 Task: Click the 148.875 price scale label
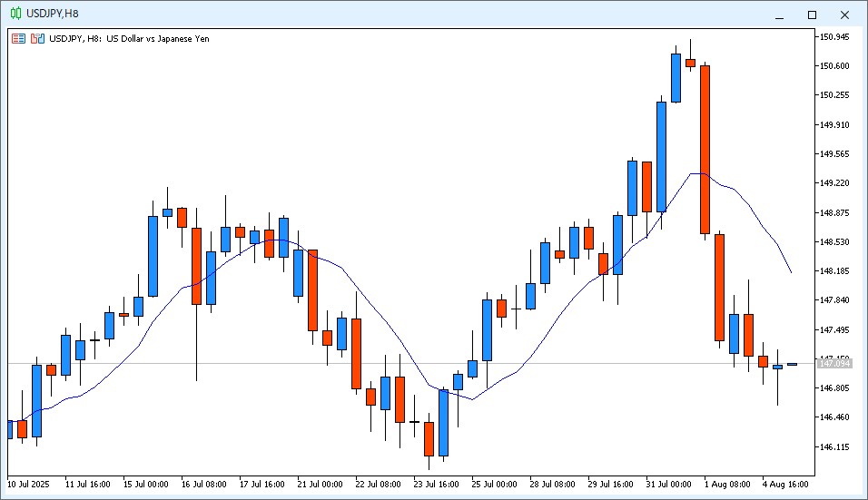point(834,212)
